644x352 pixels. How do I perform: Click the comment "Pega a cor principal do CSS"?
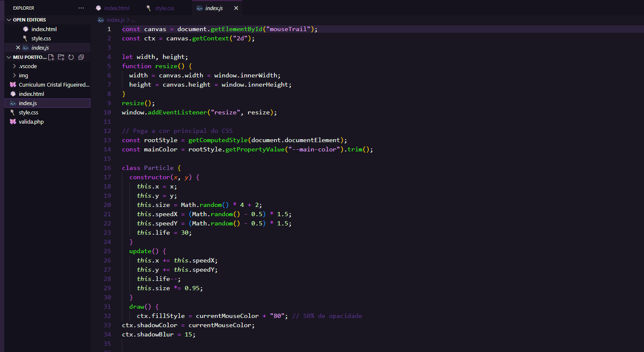coord(177,131)
